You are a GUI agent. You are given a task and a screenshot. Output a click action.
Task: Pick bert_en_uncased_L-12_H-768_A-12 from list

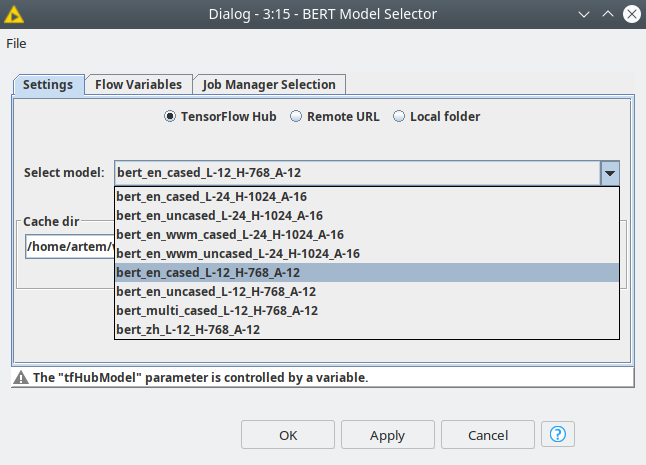[x=367, y=292]
